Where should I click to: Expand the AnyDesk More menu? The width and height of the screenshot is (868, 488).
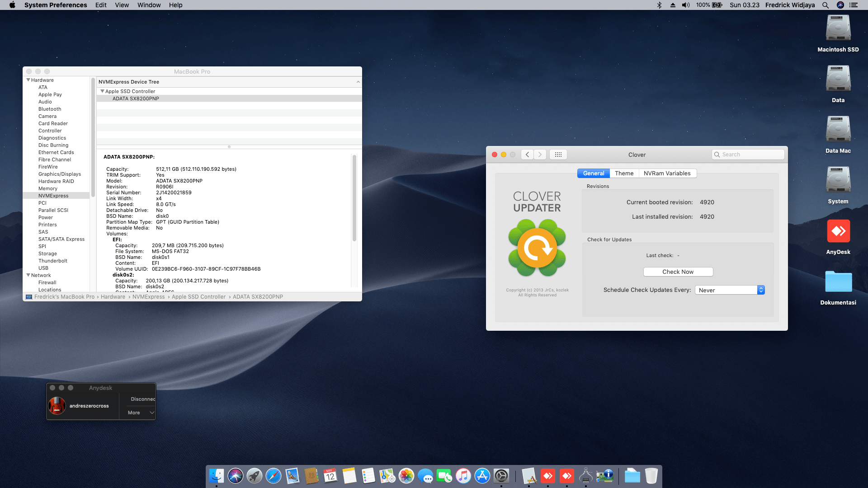pyautogui.click(x=141, y=413)
